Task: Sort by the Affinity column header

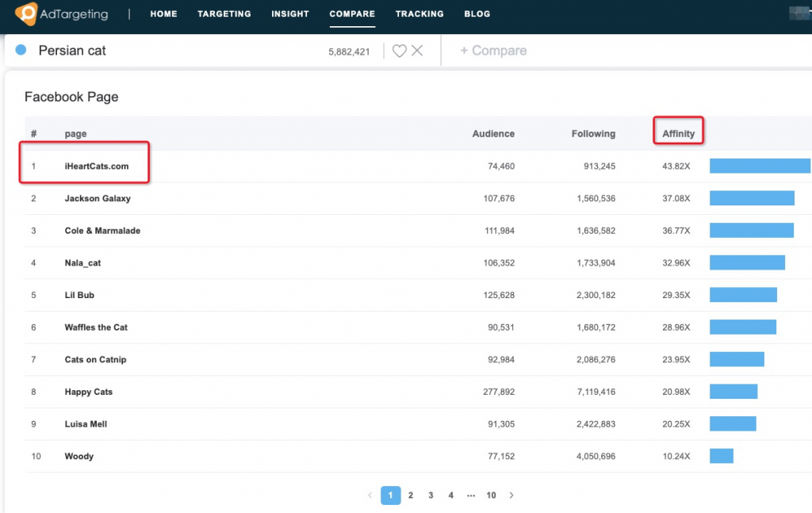Action: [679, 133]
